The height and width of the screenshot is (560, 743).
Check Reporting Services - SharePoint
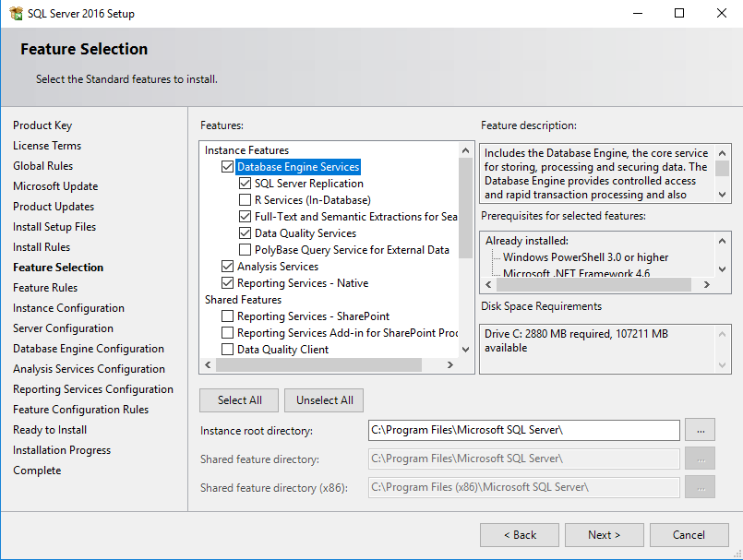tap(227, 316)
